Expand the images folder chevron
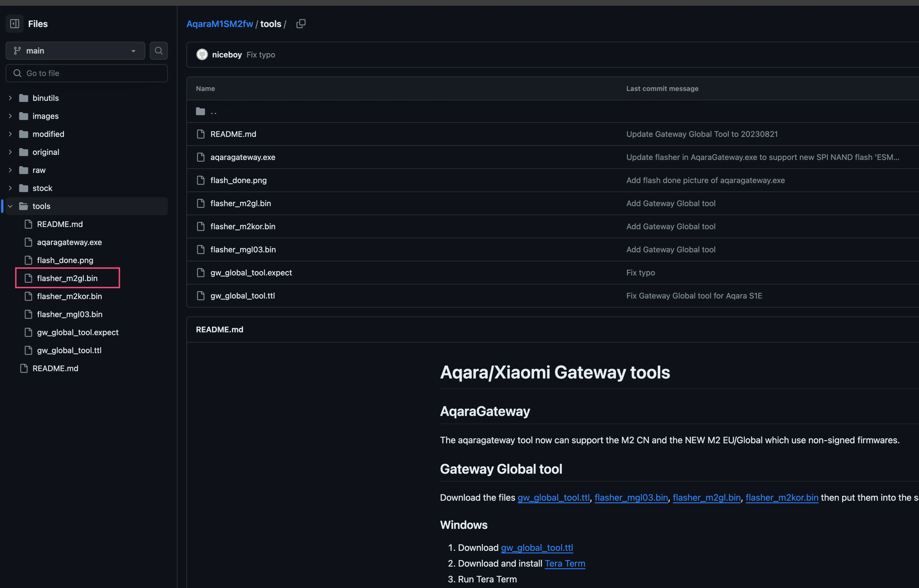 click(10, 116)
